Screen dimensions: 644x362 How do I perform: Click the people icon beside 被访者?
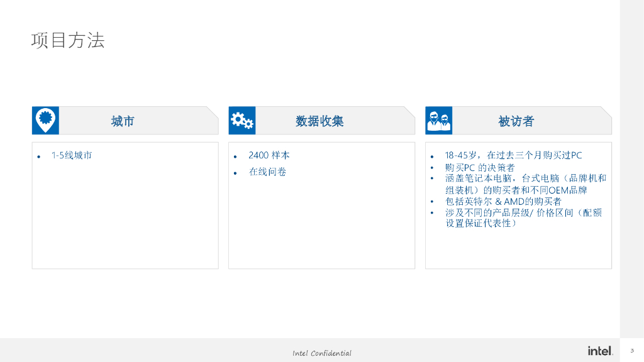(438, 120)
